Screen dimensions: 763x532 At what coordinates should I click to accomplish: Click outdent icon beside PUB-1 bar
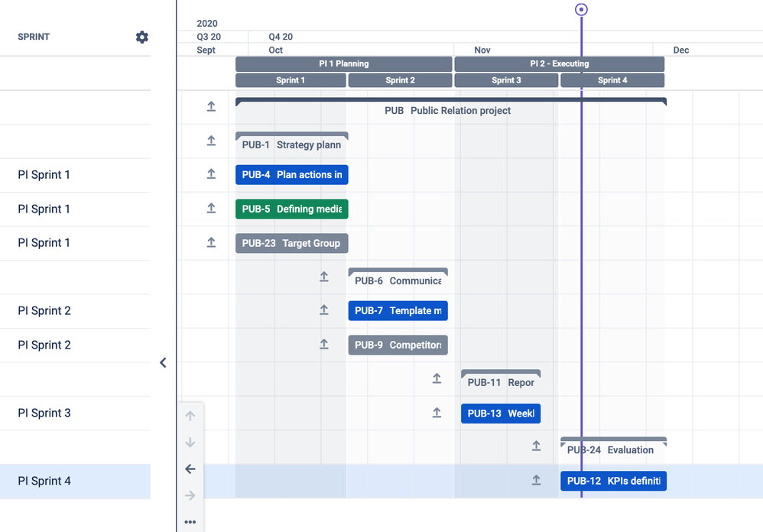(x=211, y=141)
